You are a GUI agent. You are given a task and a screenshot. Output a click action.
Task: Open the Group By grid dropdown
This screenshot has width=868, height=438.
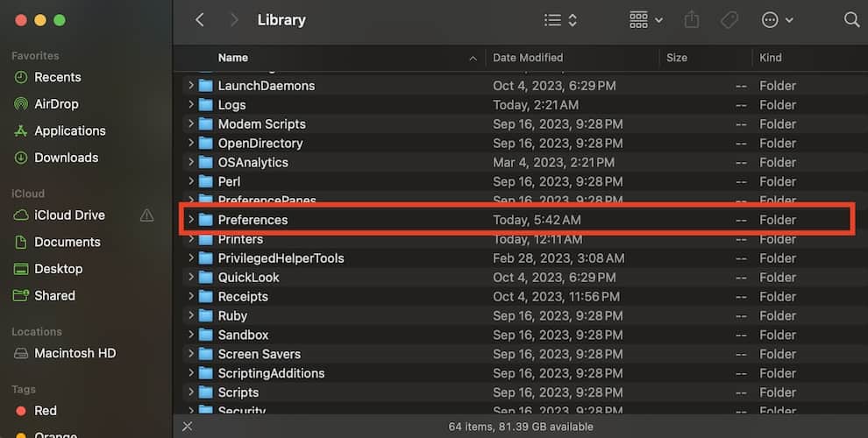pos(646,19)
